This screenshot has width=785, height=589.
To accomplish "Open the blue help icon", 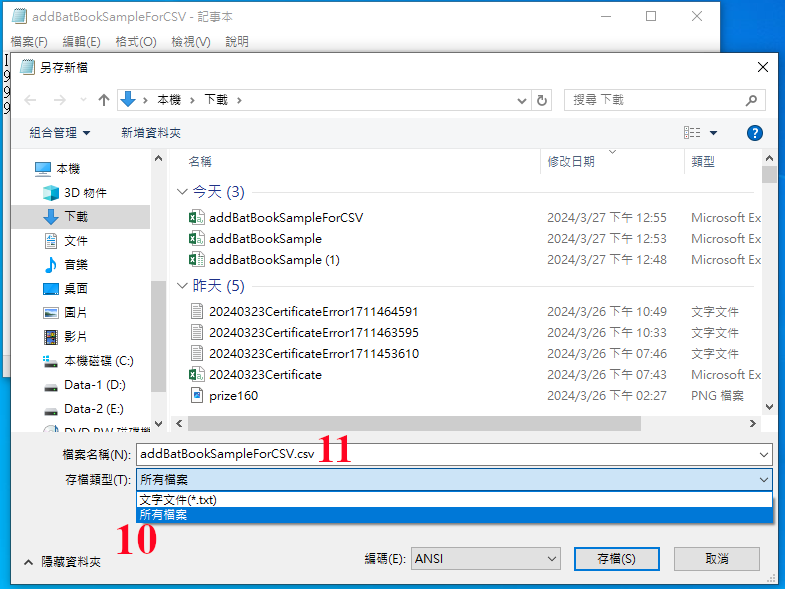I will (754, 133).
